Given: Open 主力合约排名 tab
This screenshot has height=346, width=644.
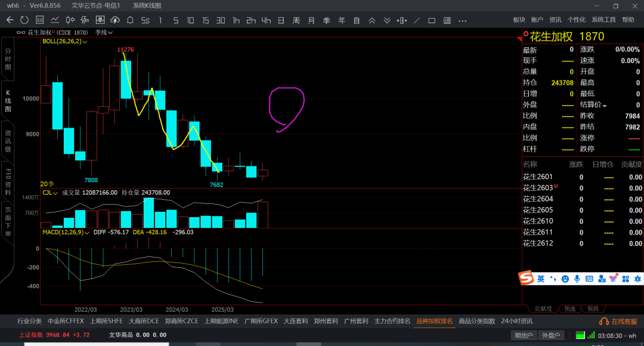Looking at the screenshot, I should [392, 322].
